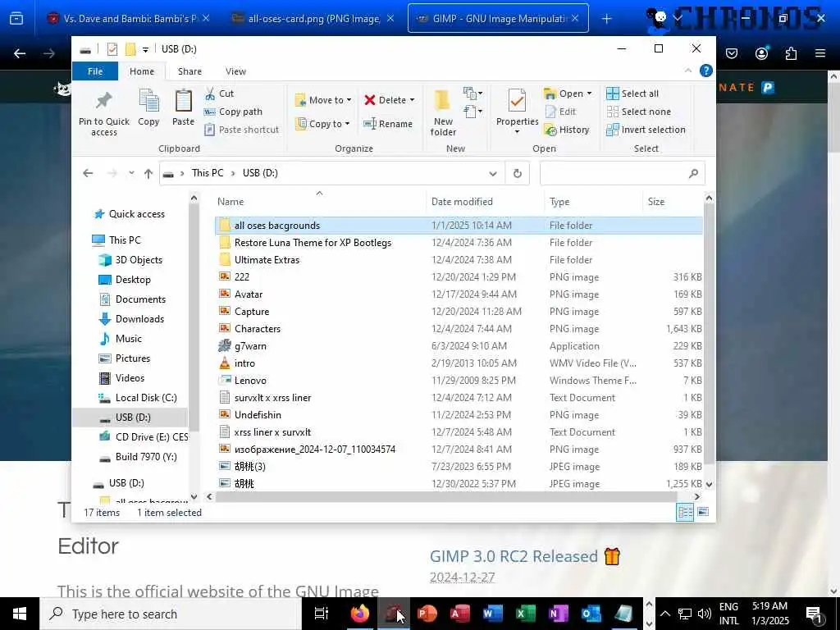Screen dimensions: 840x630
Task: Click Edit in Open group
Action: (560, 112)
